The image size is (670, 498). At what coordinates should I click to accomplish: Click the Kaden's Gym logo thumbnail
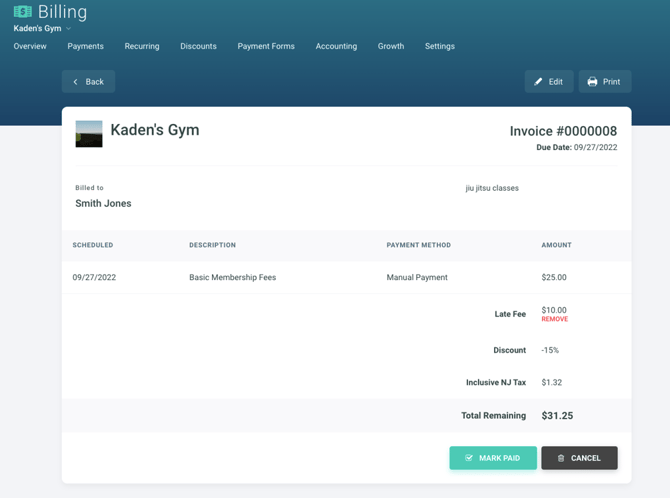point(89,134)
